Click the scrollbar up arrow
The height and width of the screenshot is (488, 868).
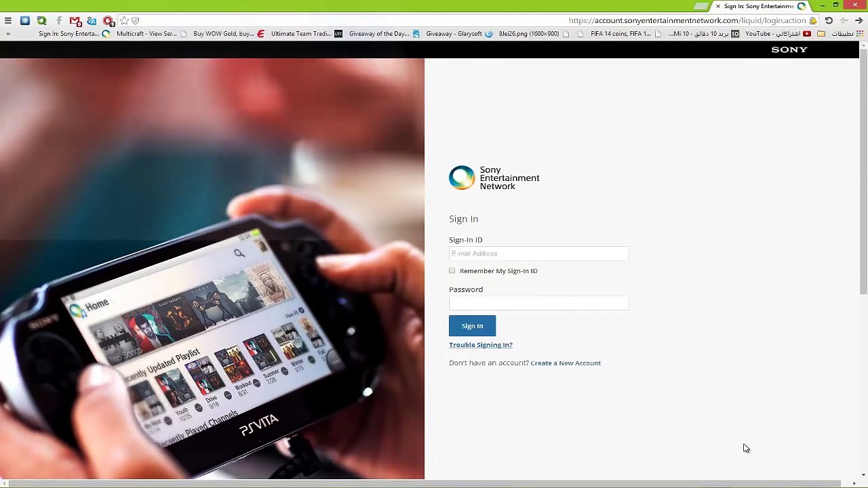863,45
